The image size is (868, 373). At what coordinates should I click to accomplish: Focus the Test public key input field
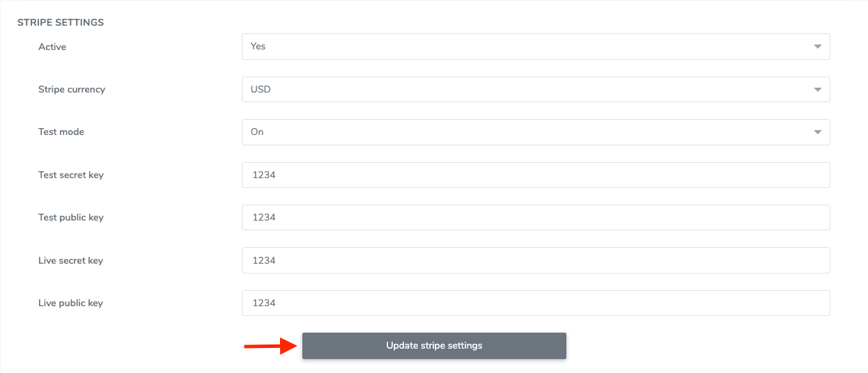point(535,218)
